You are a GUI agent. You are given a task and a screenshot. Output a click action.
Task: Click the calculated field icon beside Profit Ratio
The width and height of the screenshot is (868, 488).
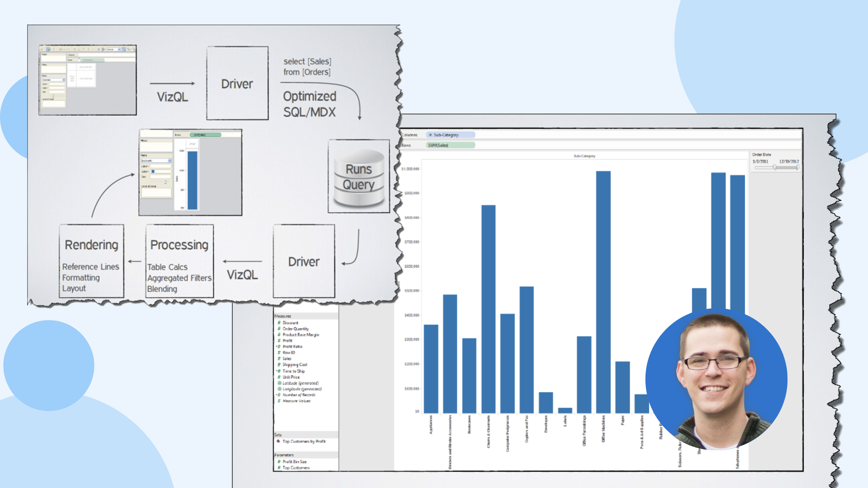click(x=279, y=347)
